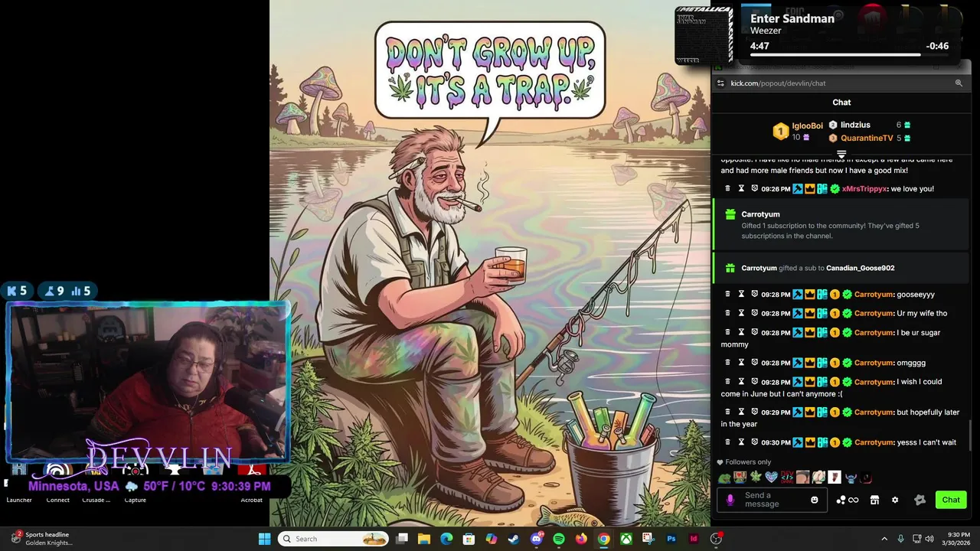Open Carrotyum username on 'gooseeyyy' message
The width and height of the screenshot is (980, 551).
coord(874,294)
